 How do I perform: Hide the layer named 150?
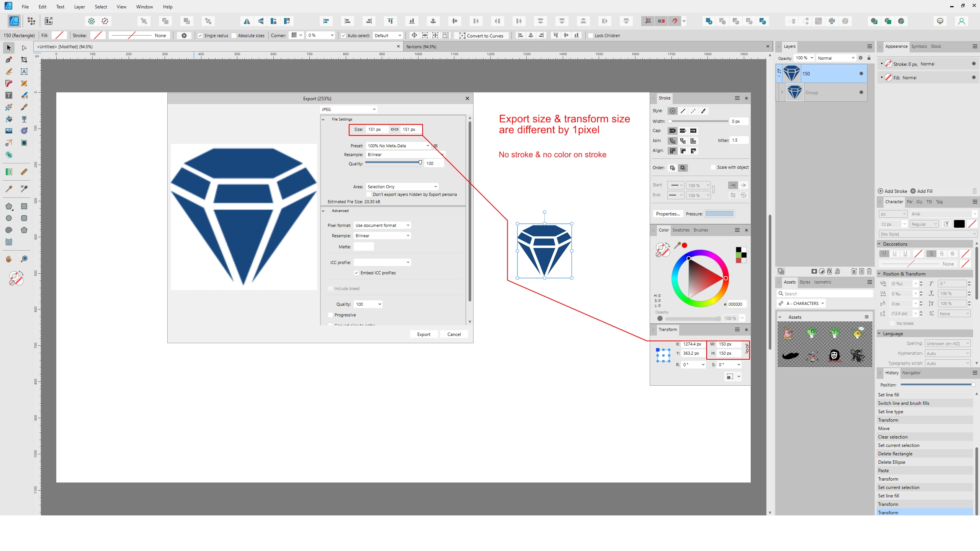(861, 73)
